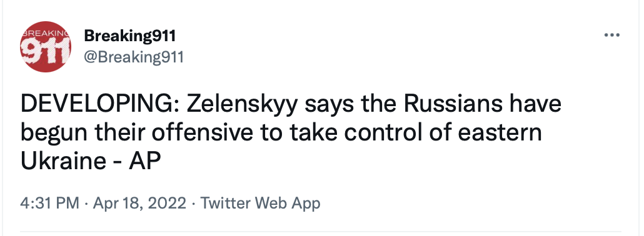Open the Breaking911 profile avatar
The width and height of the screenshot is (644, 236).
tap(45, 47)
